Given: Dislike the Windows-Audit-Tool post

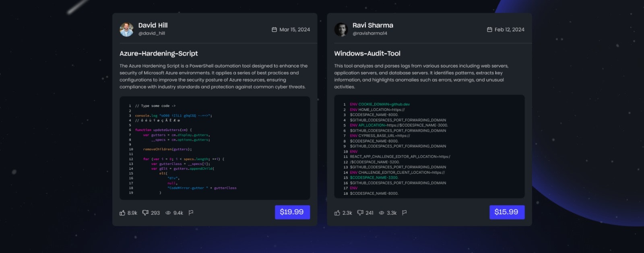Looking at the screenshot, I should click(x=360, y=213).
